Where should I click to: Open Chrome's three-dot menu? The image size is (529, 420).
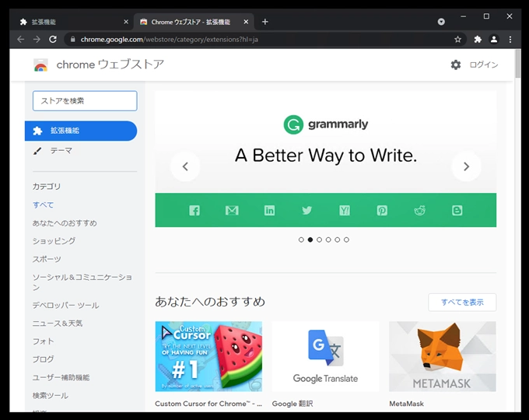(x=510, y=40)
